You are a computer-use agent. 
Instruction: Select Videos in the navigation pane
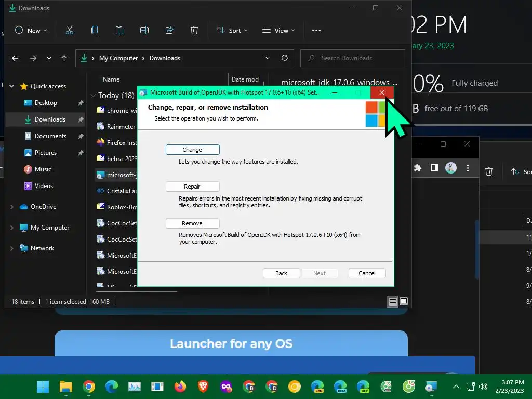click(44, 186)
